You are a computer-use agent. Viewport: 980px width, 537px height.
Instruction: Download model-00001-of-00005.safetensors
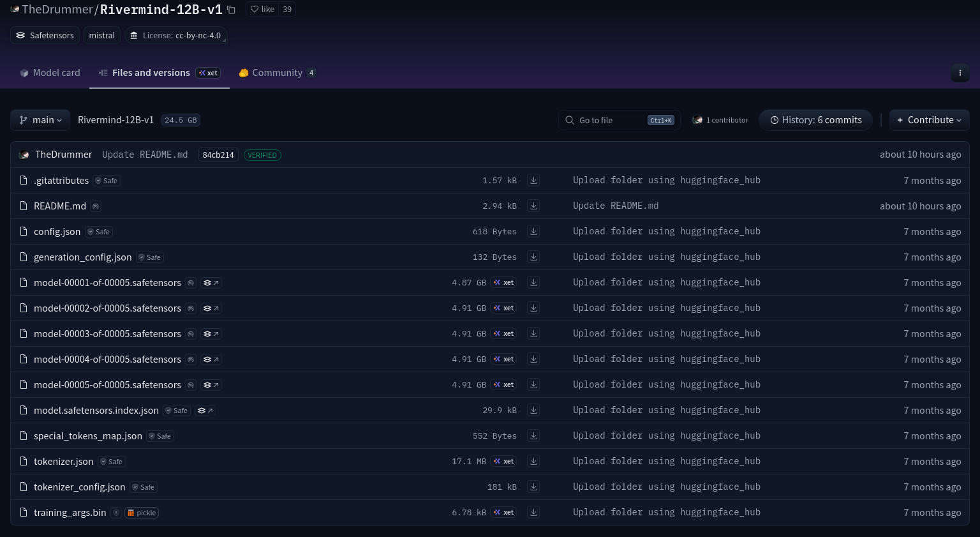(533, 282)
